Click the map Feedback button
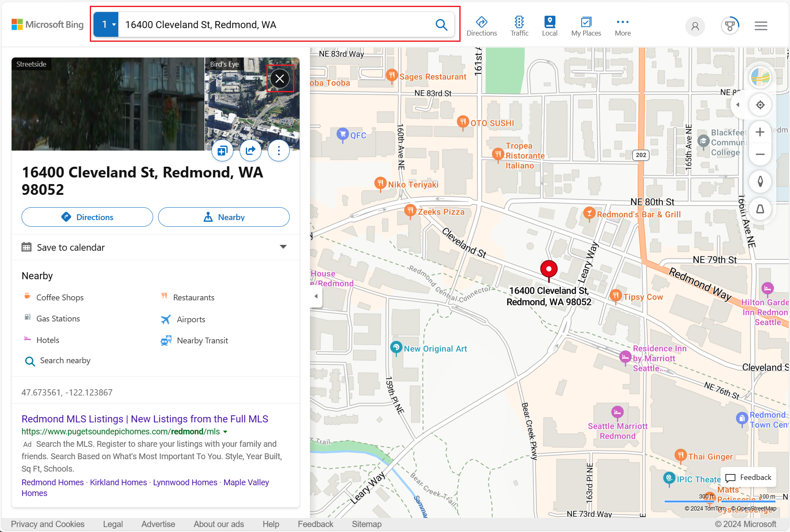 click(749, 477)
